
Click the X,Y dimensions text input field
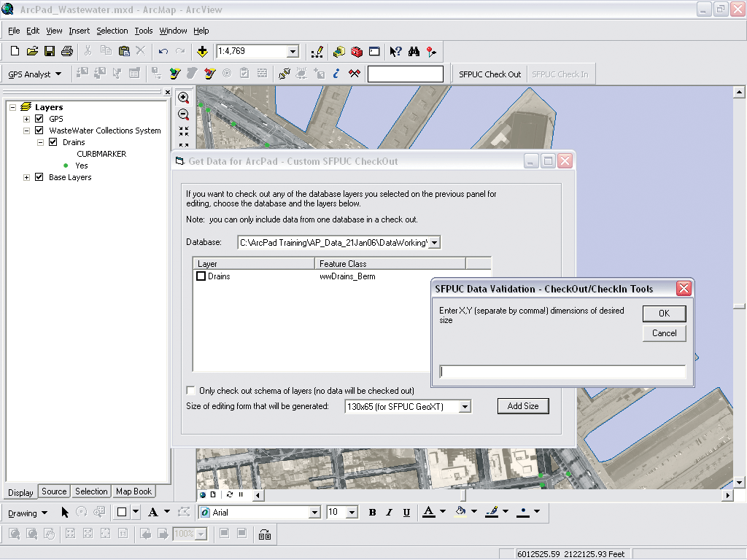coord(562,373)
